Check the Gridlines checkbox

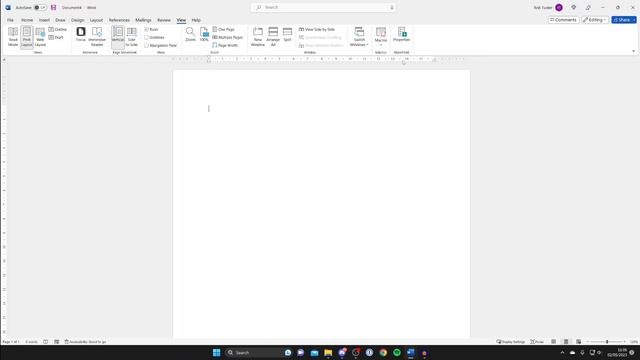click(147, 37)
